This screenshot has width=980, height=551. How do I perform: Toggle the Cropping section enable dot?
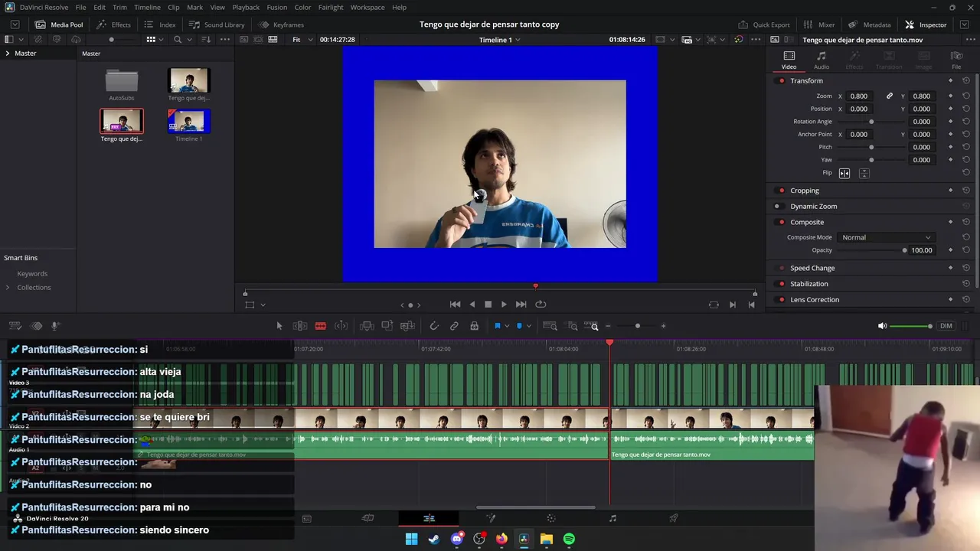pos(781,191)
